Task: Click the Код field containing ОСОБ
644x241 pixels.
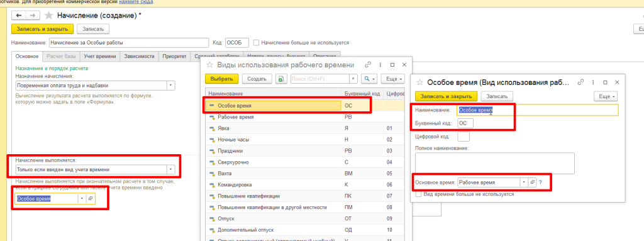Action: (237, 42)
